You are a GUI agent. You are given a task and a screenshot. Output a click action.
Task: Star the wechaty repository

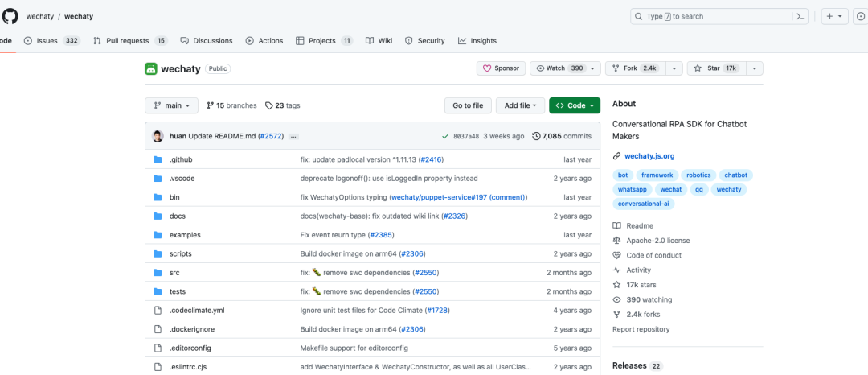tap(717, 68)
